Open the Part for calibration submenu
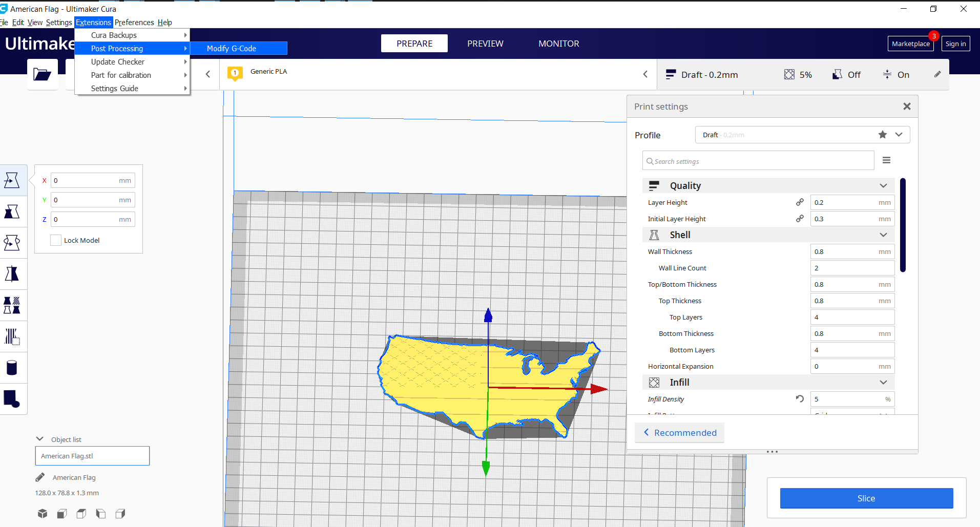This screenshot has width=980, height=527. pyautogui.click(x=132, y=75)
